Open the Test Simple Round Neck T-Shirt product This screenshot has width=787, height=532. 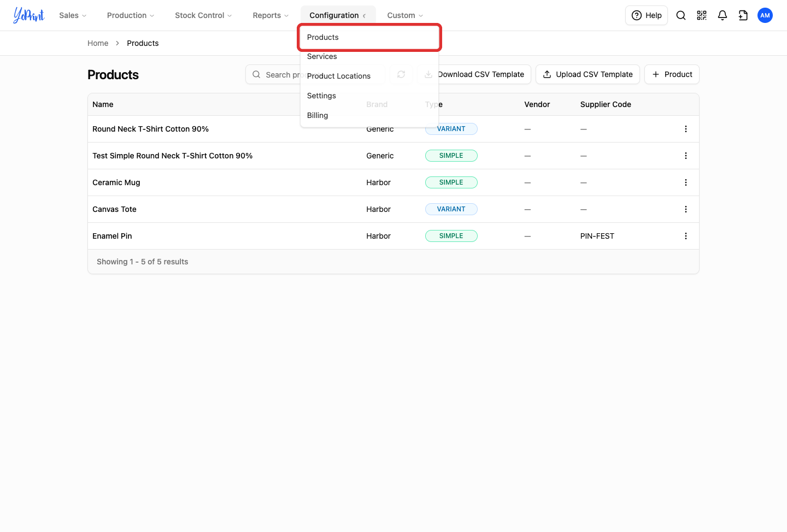[x=172, y=156]
